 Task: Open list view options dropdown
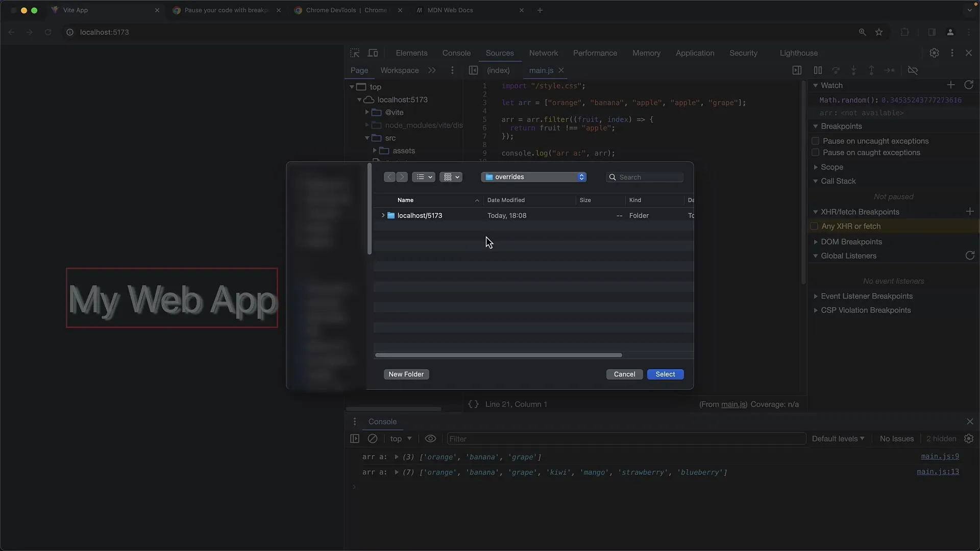click(x=423, y=177)
